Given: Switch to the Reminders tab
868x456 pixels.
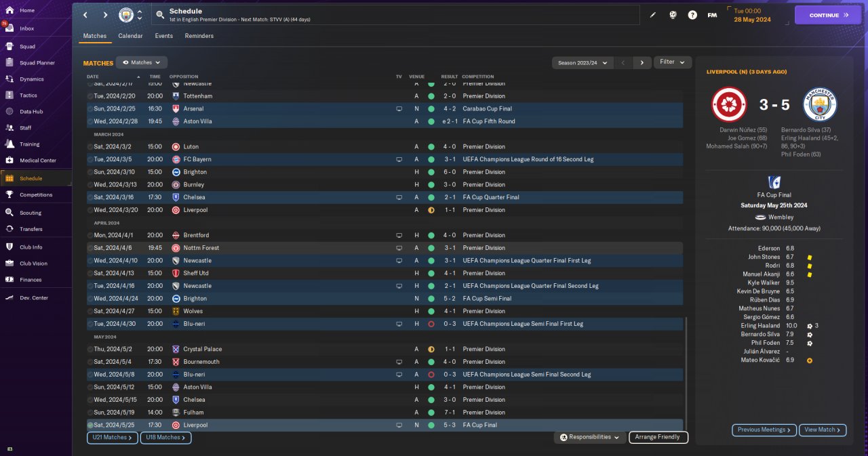Looking at the screenshot, I should coord(199,36).
